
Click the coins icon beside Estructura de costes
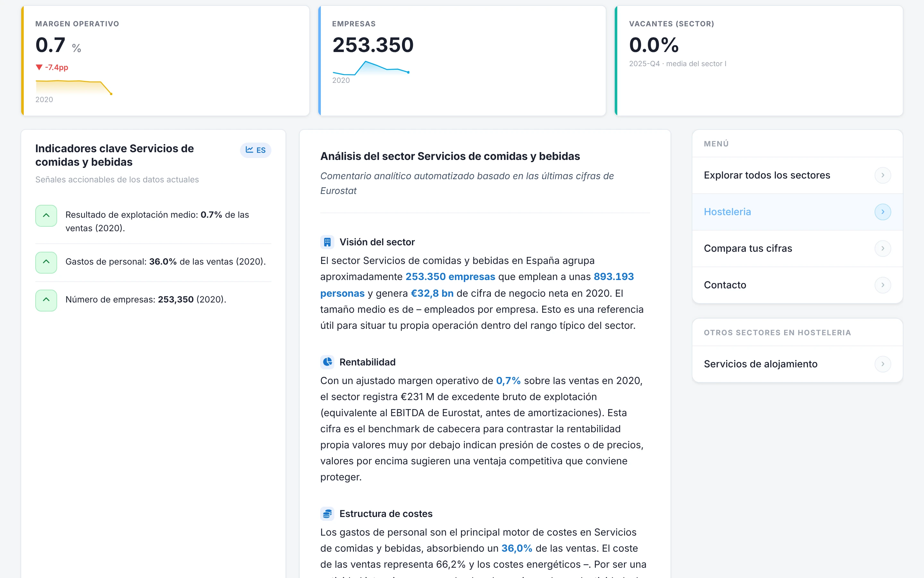click(x=327, y=514)
